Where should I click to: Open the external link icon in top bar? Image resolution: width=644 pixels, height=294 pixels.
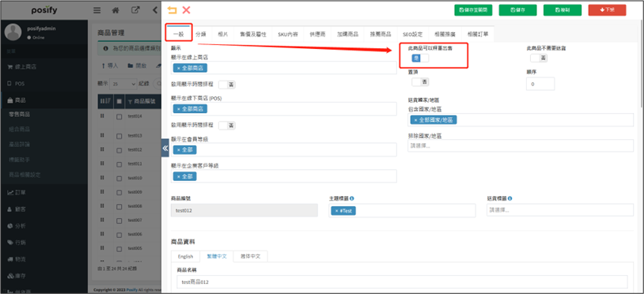click(x=135, y=10)
